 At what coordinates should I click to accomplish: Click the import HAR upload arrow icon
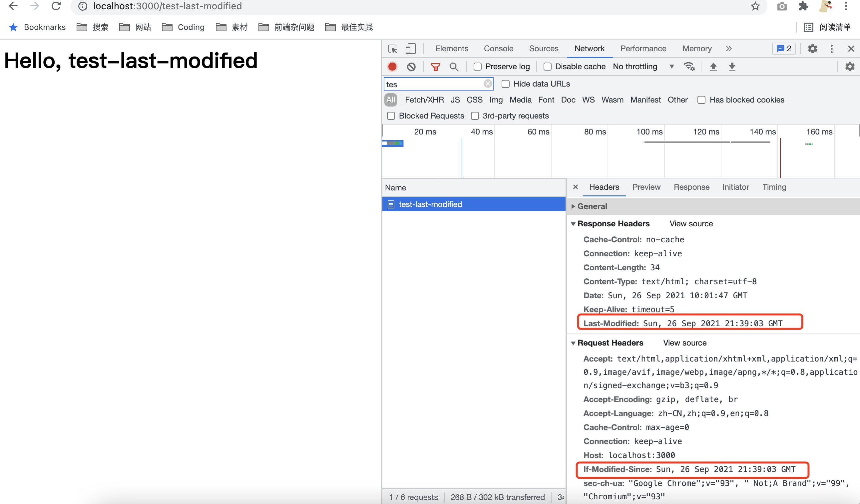pyautogui.click(x=713, y=67)
